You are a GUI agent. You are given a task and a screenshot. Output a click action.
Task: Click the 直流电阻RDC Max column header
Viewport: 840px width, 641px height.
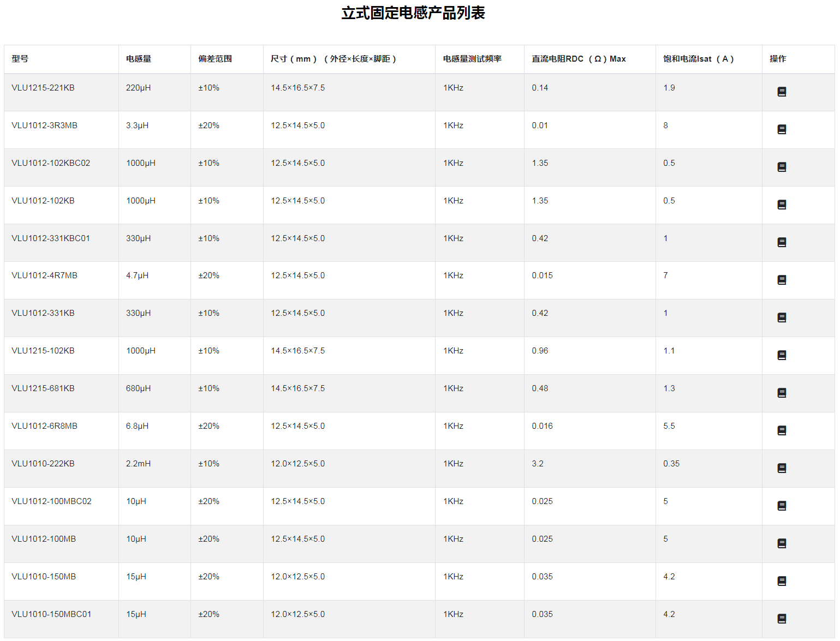579,59
